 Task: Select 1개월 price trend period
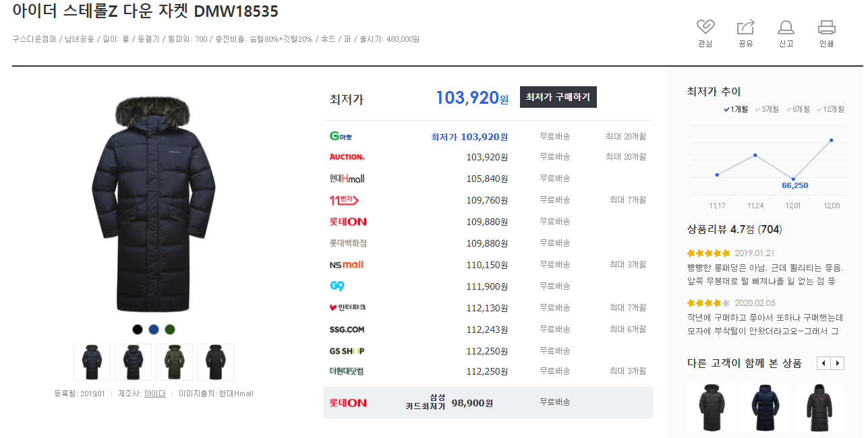736,109
